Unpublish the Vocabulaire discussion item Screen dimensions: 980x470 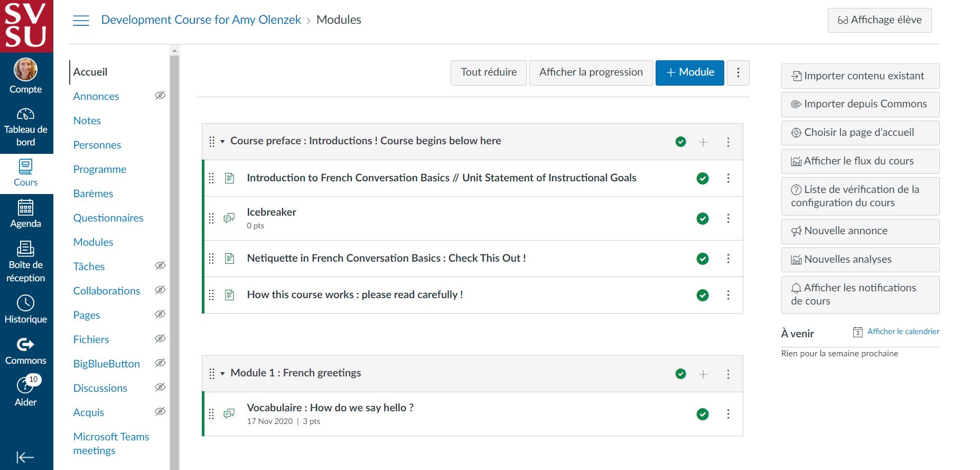click(x=703, y=414)
